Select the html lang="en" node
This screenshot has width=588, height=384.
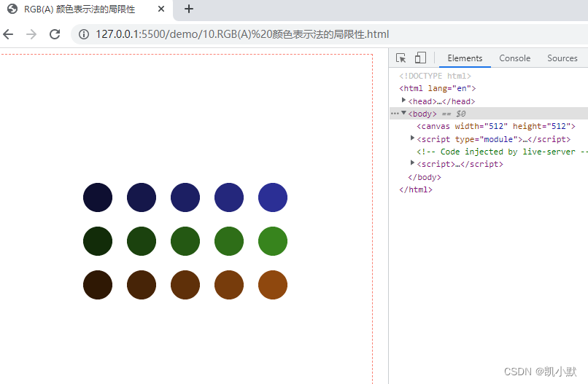click(438, 88)
